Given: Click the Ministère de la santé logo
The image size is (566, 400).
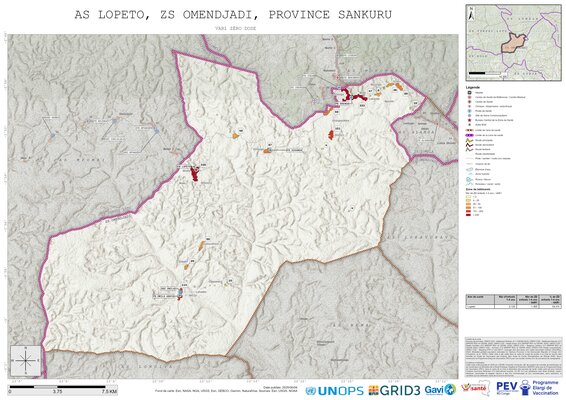Looking at the screenshot, I should coord(476,388).
